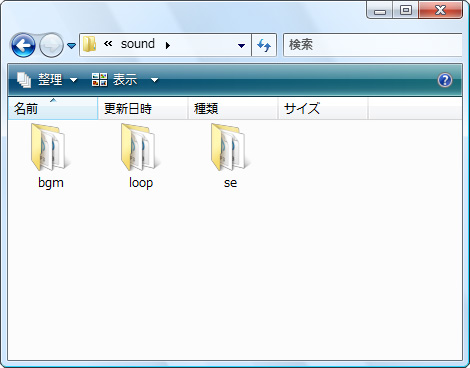Click the se folder name label

230,183
